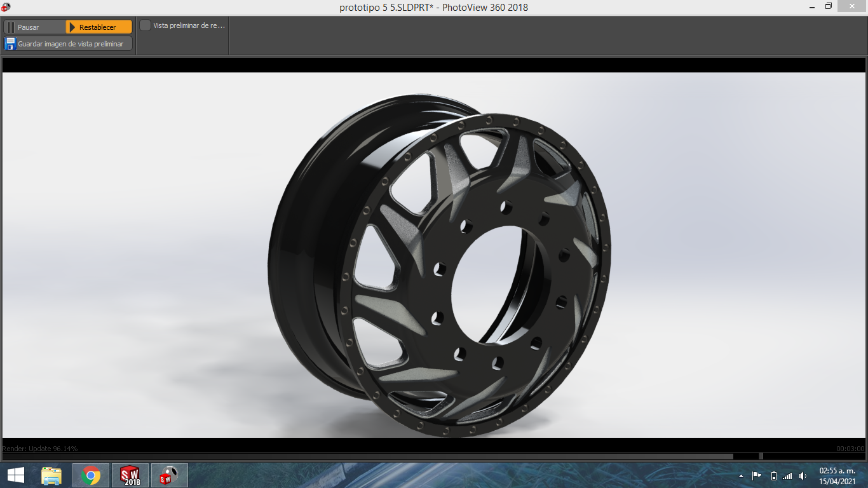868x488 pixels.
Task: Click the Render: Update 96.14% status text
Action: pos(40,449)
